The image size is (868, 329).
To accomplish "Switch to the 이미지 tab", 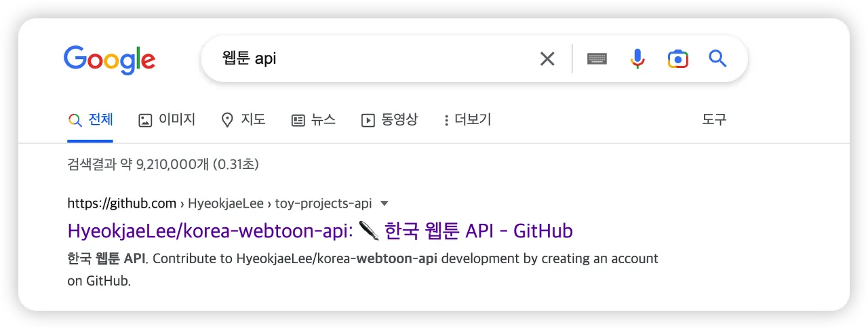I will click(167, 120).
